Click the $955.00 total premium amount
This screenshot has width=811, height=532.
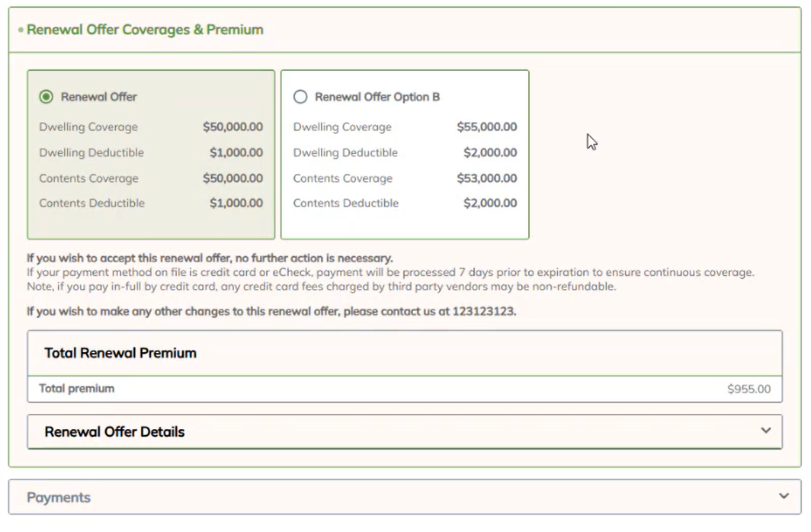pyautogui.click(x=748, y=389)
